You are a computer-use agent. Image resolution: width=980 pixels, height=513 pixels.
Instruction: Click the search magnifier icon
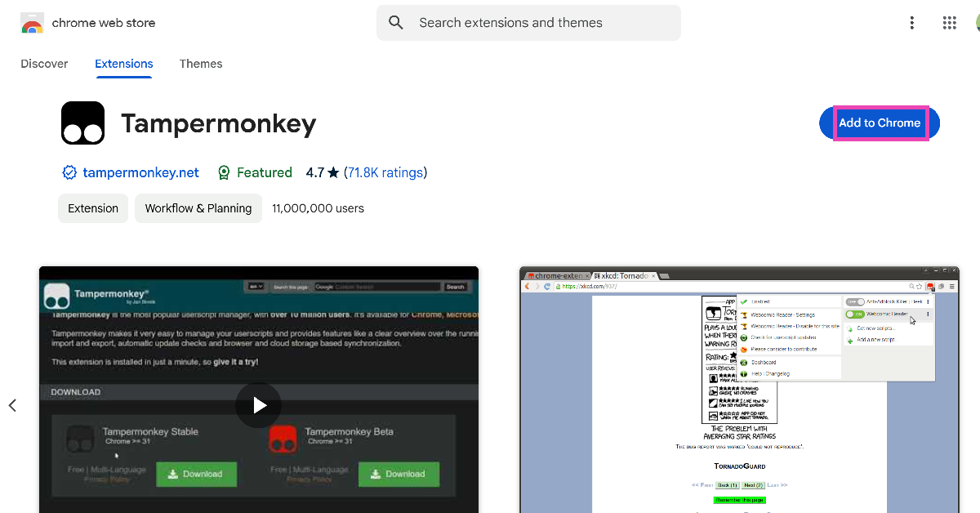[x=396, y=23]
